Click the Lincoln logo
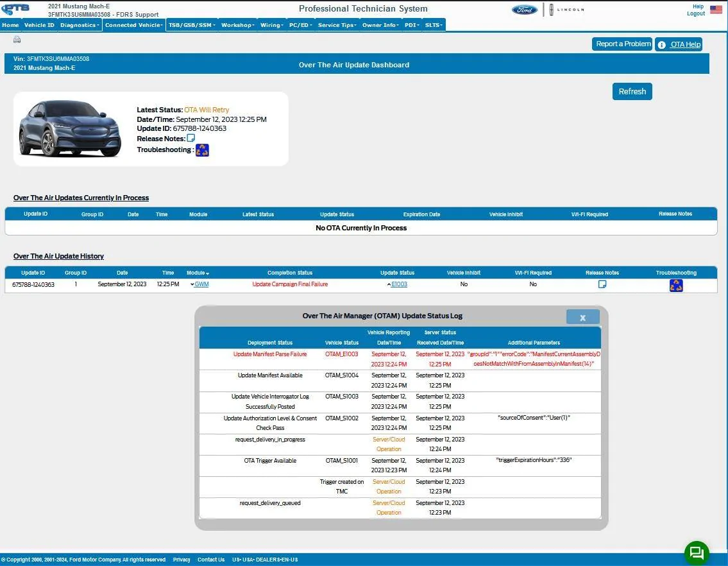Image resolution: width=728 pixels, height=566 pixels. point(566,10)
